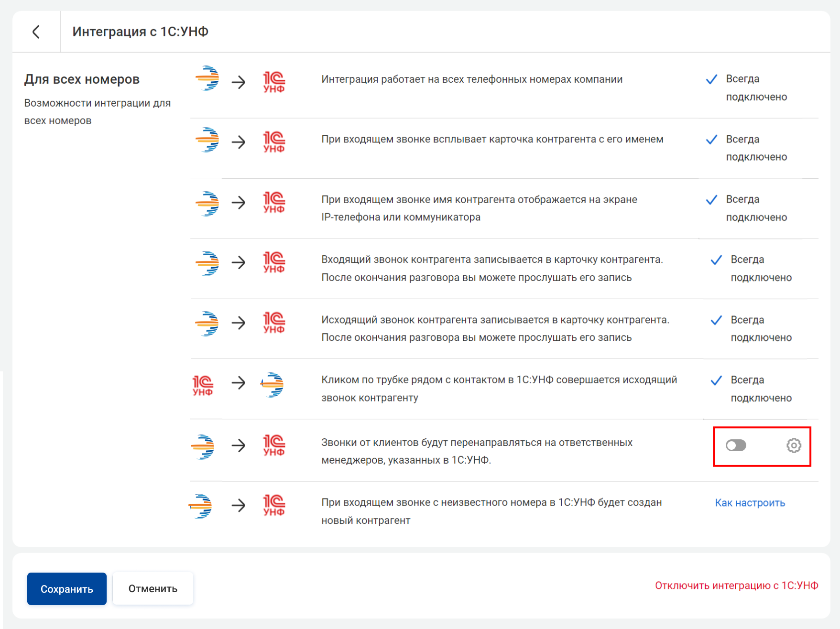Image resolution: width=840 pixels, height=629 pixels.
Task: Click the 'Для всех номеров' section heading
Action: [82, 79]
